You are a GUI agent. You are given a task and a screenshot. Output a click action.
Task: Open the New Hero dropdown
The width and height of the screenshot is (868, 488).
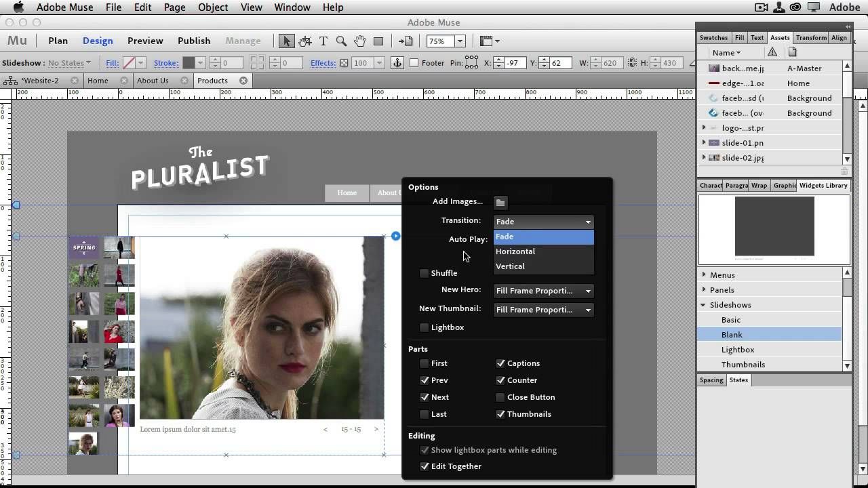[x=543, y=291]
